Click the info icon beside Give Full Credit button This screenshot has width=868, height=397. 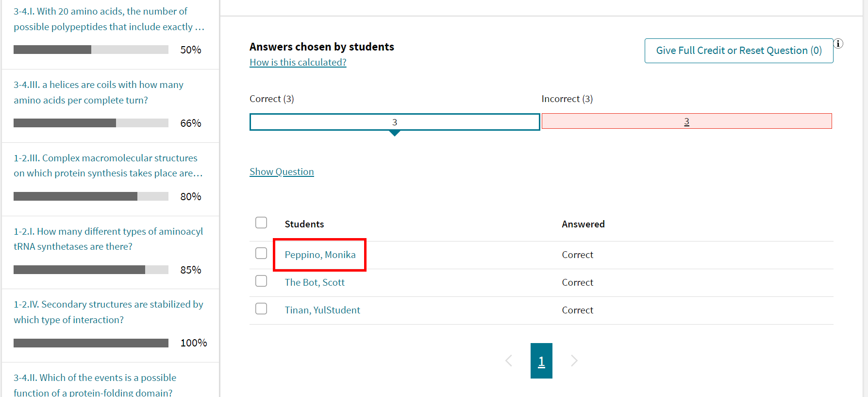click(838, 44)
